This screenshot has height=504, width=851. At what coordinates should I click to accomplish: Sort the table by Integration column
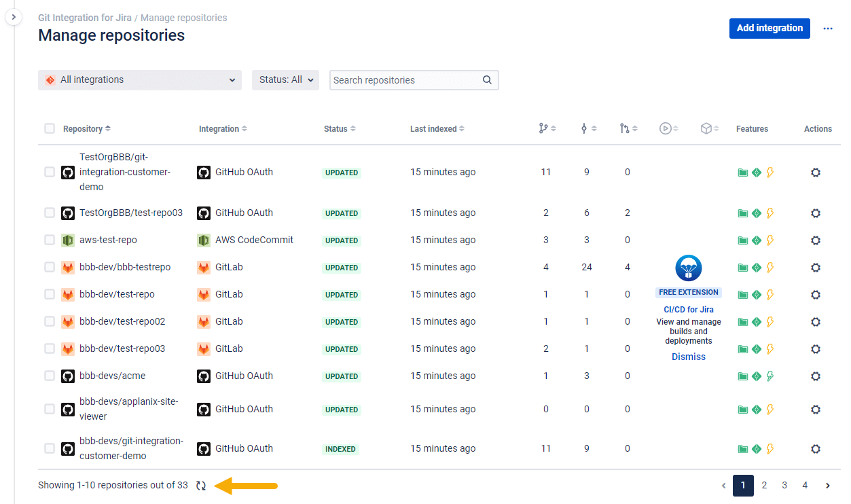[x=223, y=129]
